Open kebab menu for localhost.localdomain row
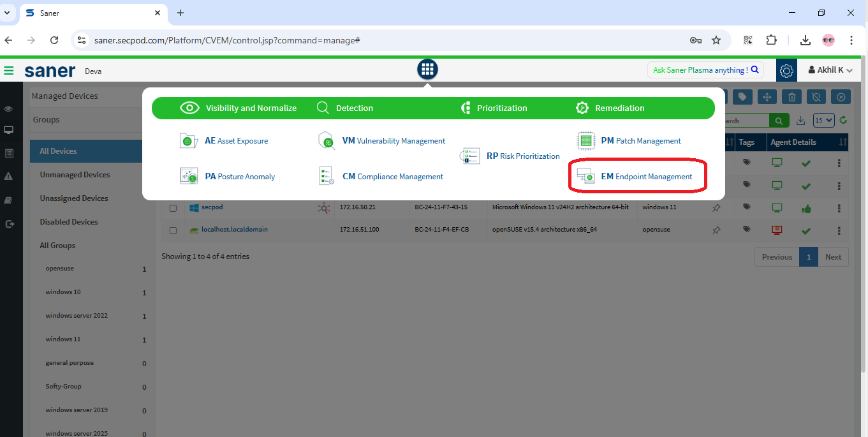The width and height of the screenshot is (868, 437). coord(839,230)
